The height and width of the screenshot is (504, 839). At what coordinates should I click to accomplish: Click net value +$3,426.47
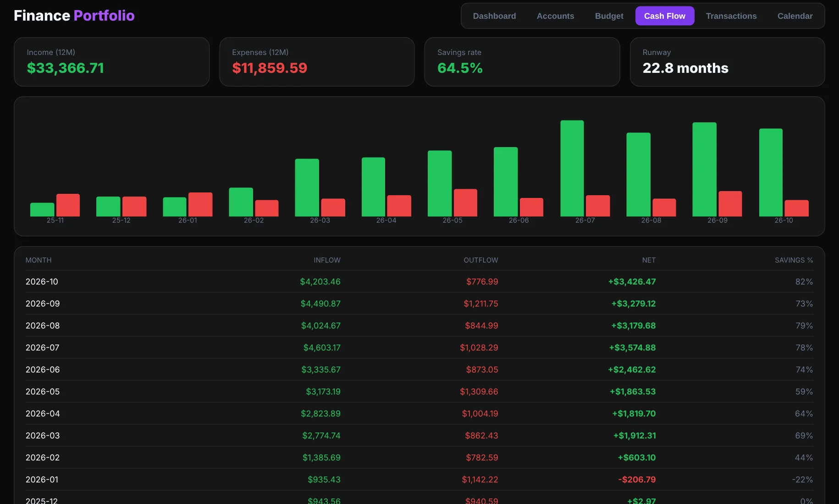point(632,281)
